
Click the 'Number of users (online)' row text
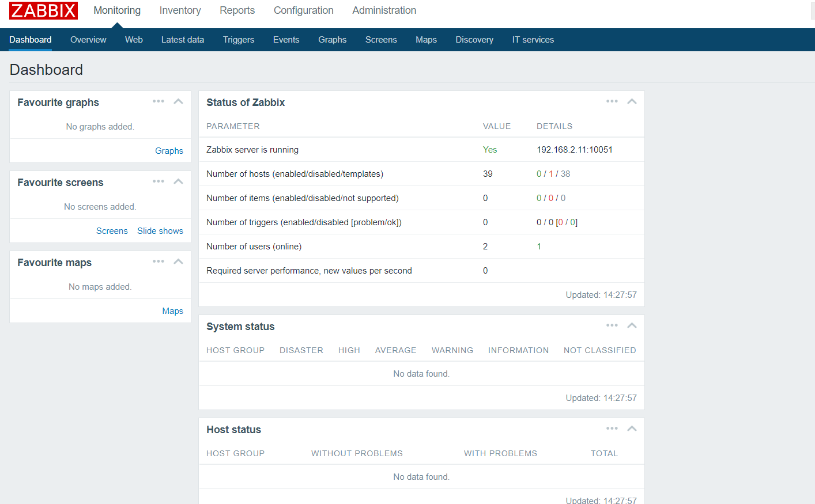pos(254,247)
